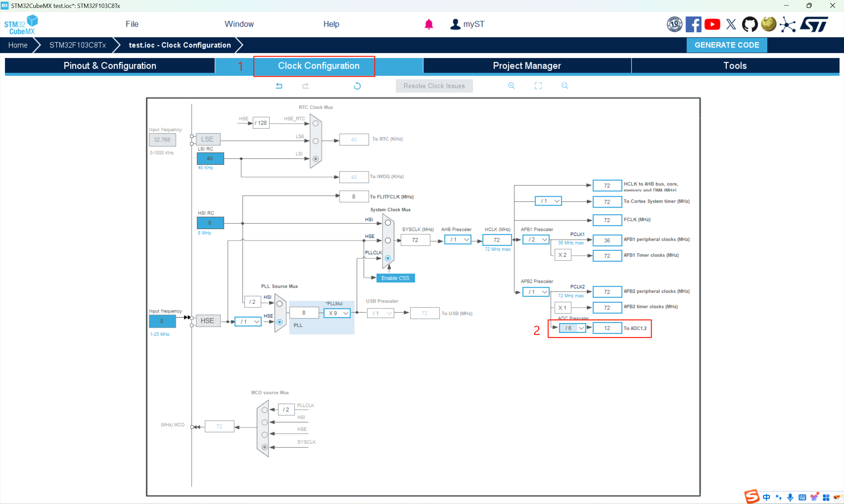The image size is (844, 504).
Task: Click the Sogou input method S icon
Action: (x=752, y=496)
